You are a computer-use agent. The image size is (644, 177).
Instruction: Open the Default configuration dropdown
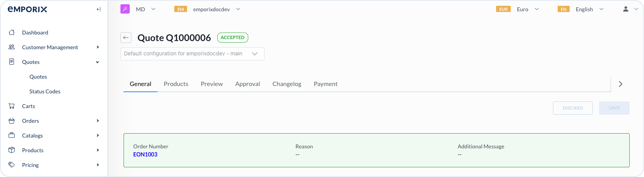(192, 54)
